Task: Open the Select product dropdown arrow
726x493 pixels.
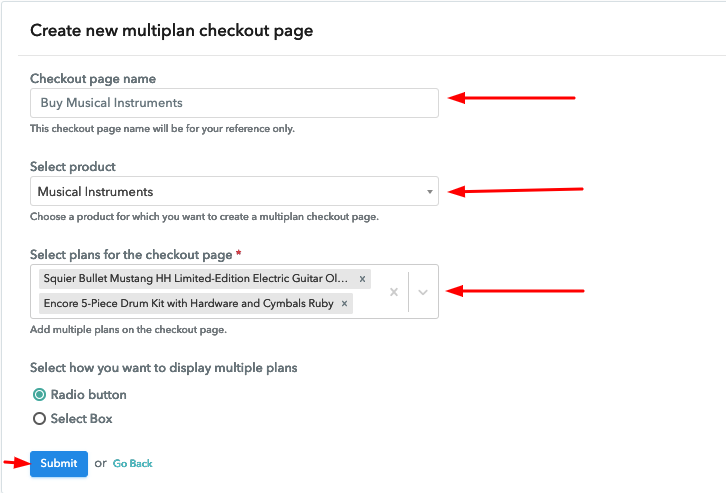Action: pos(430,192)
